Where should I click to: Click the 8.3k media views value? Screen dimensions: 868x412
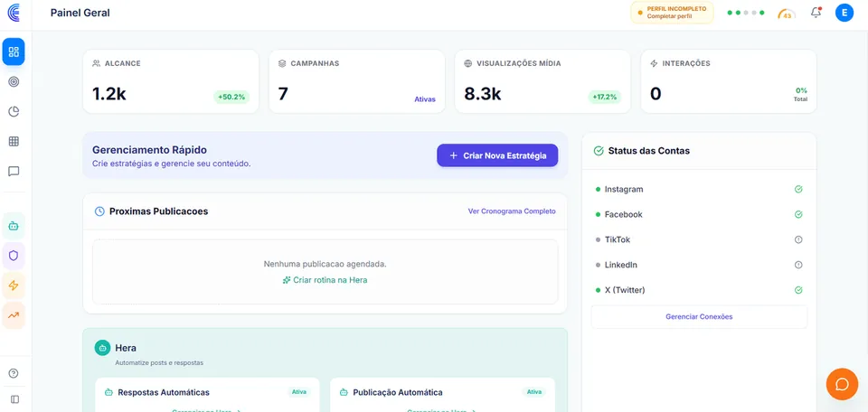(483, 94)
